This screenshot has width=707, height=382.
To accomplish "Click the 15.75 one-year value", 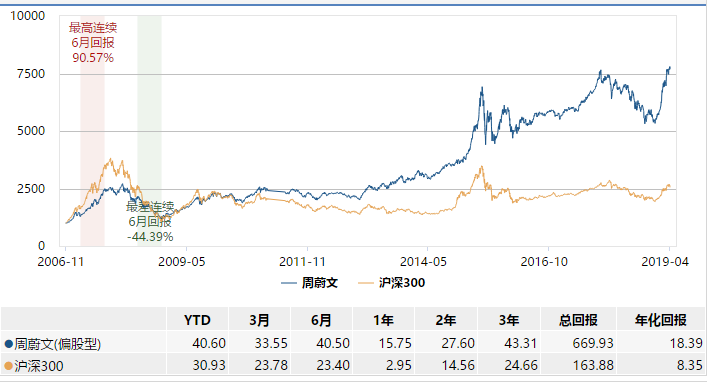I will pyautogui.click(x=395, y=344).
